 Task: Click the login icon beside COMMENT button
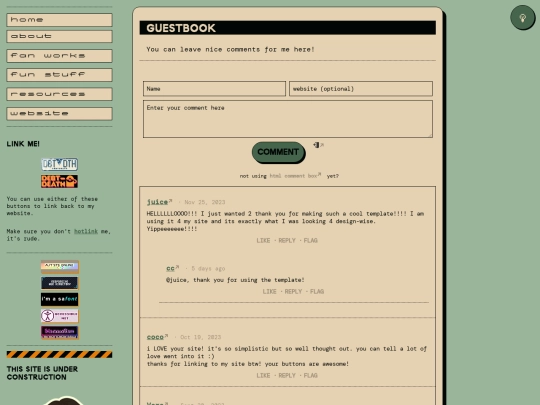click(x=316, y=145)
